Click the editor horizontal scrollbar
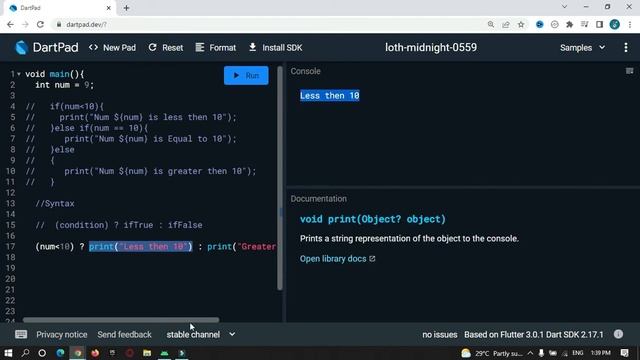The width and height of the screenshot is (640, 360). (121, 320)
